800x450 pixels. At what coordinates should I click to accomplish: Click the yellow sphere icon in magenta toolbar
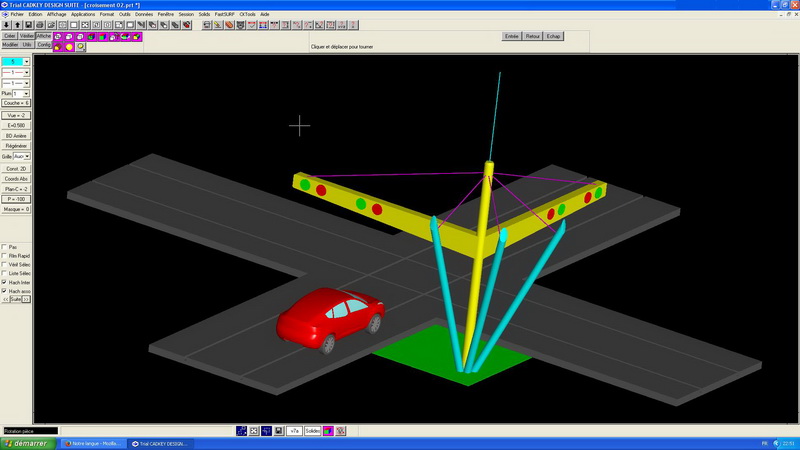tap(69, 46)
